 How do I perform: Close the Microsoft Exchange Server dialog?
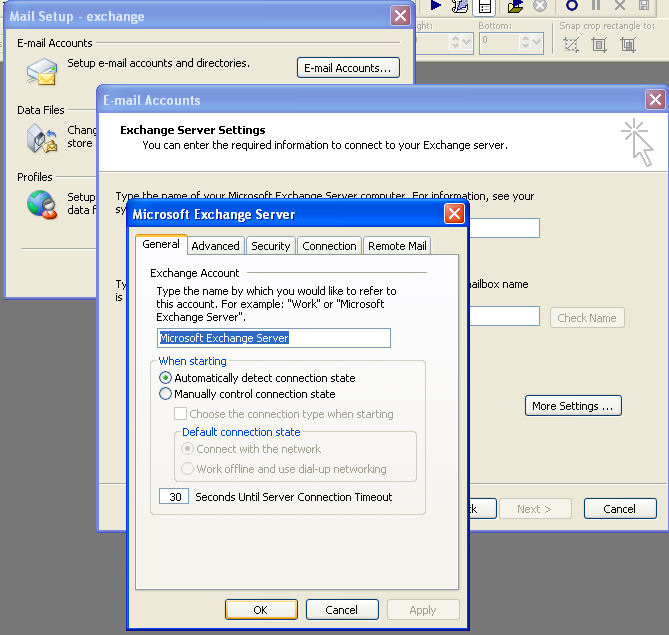(x=454, y=213)
